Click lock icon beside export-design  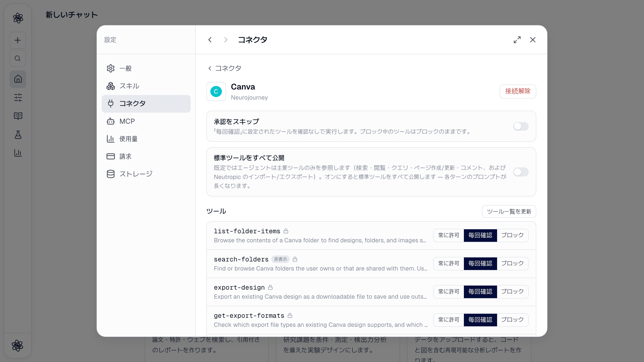pos(270,287)
